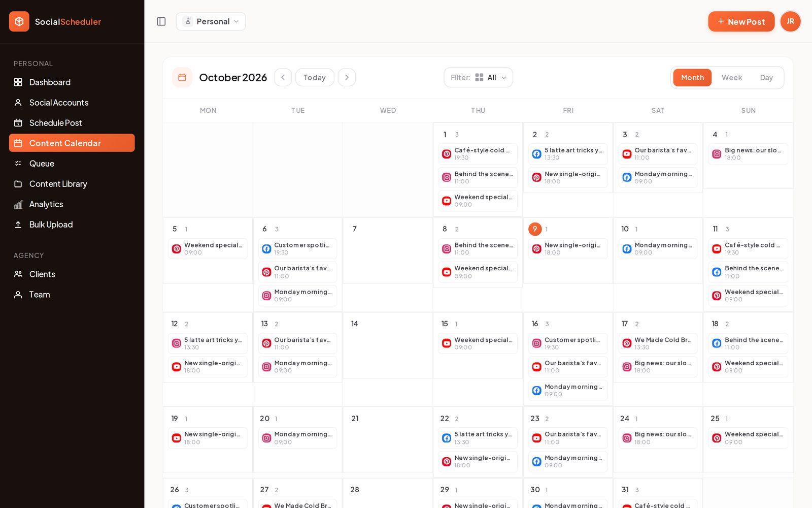Go to previous month arrow
This screenshot has height=508, width=812.
[283, 77]
